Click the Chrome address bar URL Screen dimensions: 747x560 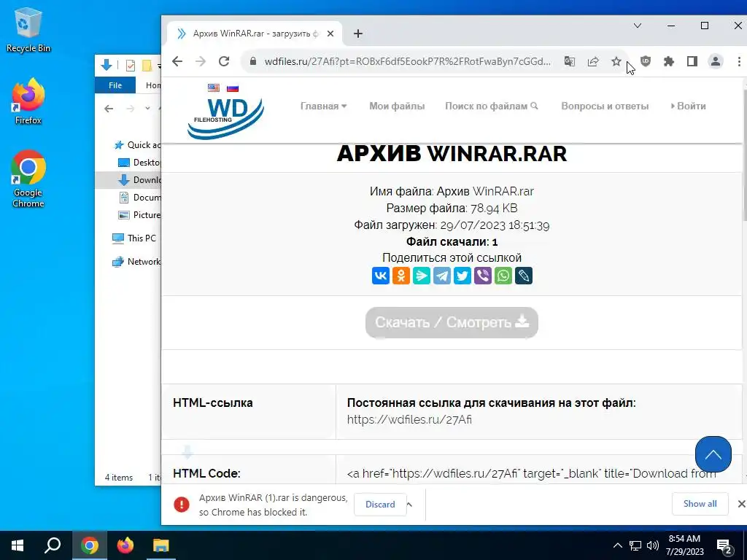(407, 61)
